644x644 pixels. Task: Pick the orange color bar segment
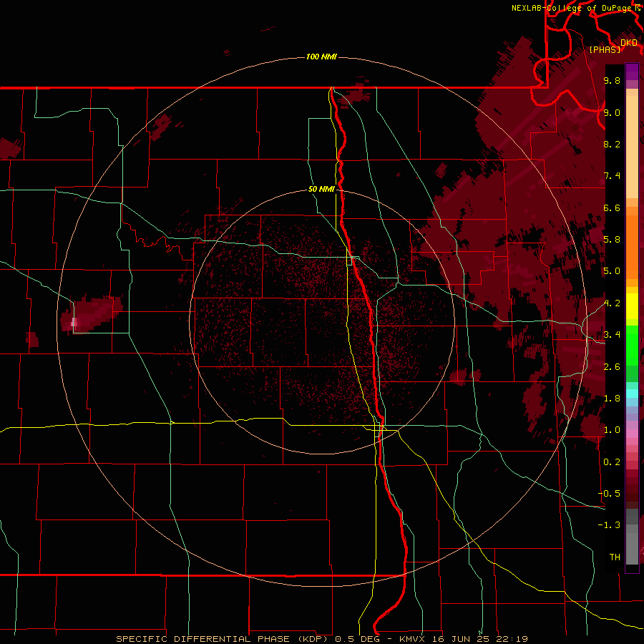tap(632, 247)
